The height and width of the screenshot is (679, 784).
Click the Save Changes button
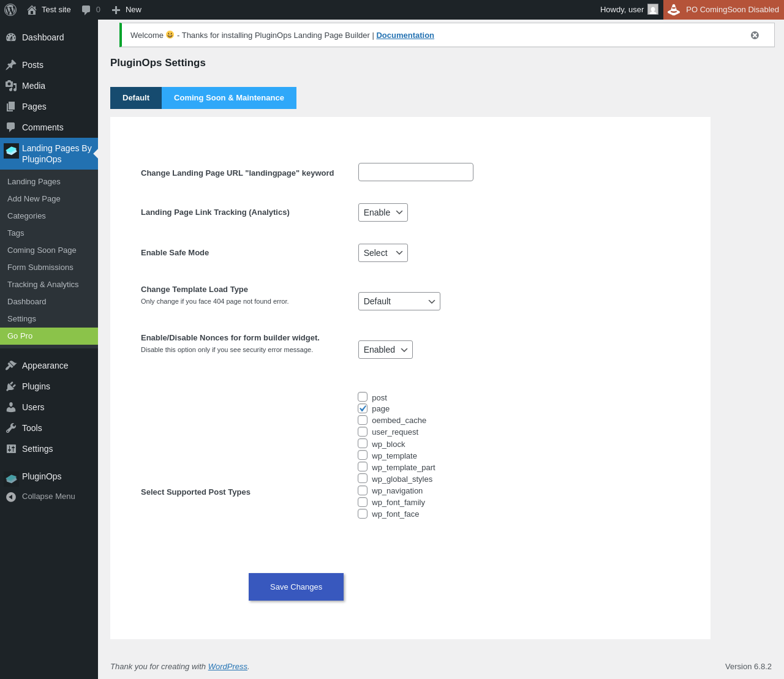tap(296, 587)
